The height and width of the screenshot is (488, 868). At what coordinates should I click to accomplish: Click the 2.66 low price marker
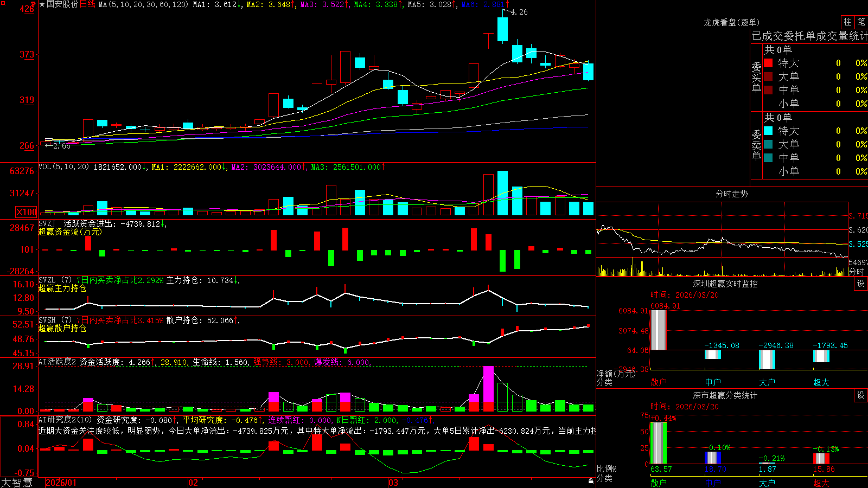tap(62, 146)
